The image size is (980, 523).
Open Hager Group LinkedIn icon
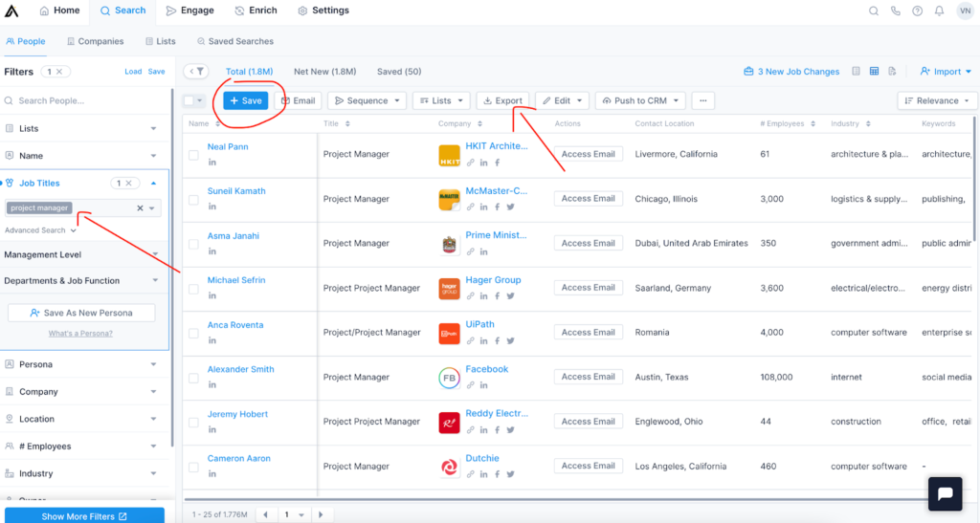[483, 296]
